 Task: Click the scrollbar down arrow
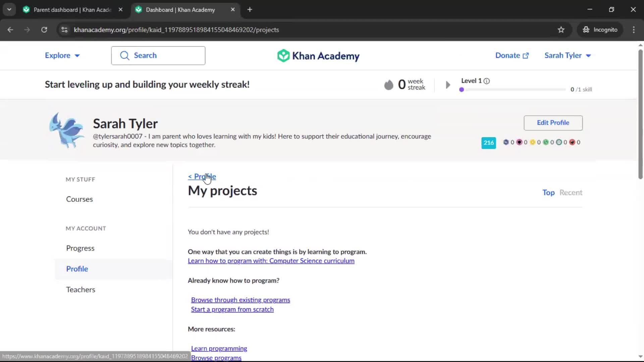point(640,357)
